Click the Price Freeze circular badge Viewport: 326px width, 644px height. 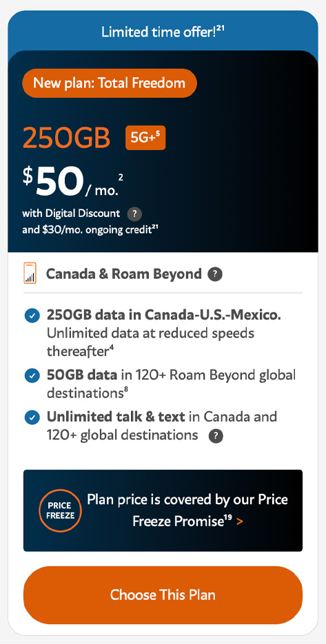pyautogui.click(x=61, y=510)
